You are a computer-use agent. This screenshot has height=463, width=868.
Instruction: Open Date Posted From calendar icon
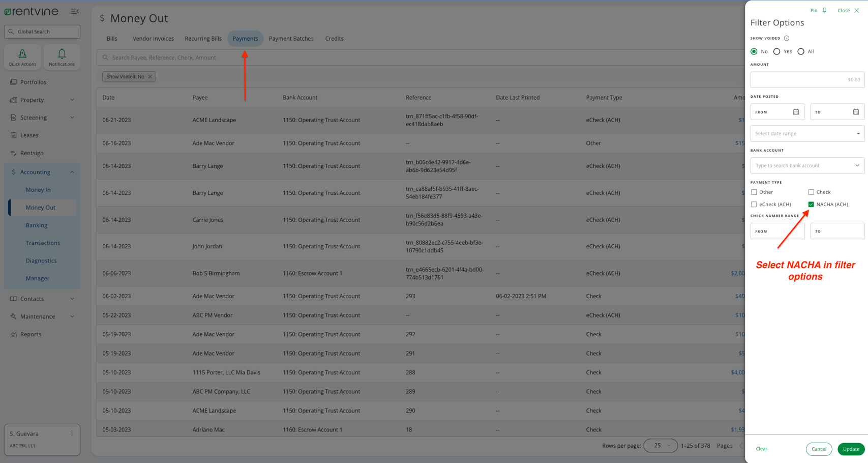796,112
